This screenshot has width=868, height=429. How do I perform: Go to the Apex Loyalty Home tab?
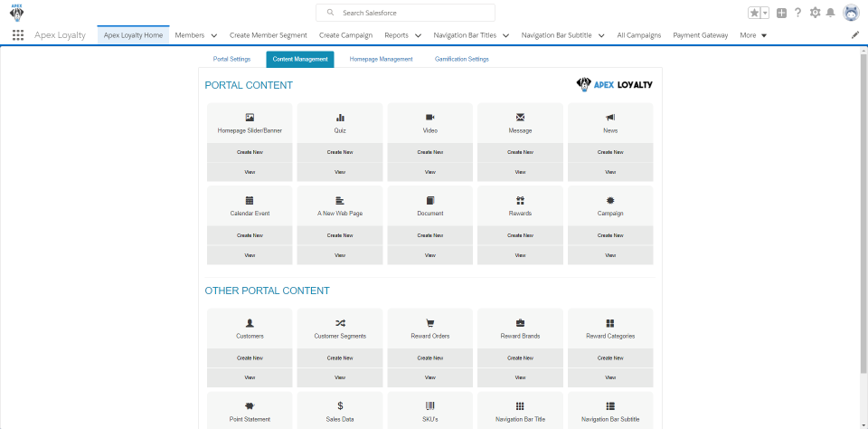[x=134, y=35]
